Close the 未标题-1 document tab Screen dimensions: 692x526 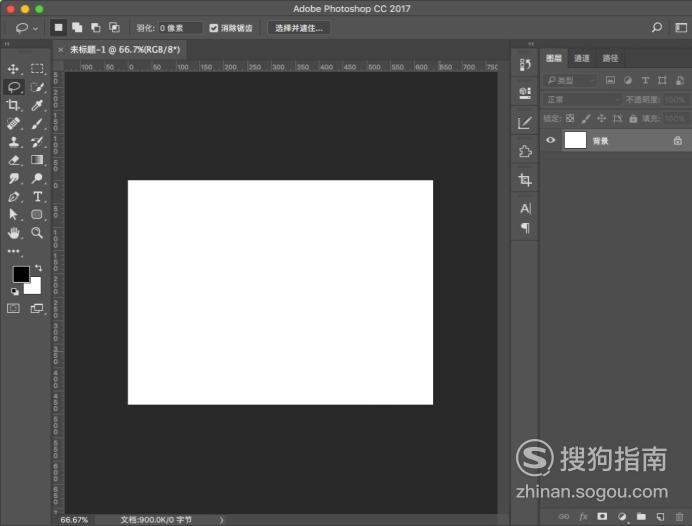60,50
